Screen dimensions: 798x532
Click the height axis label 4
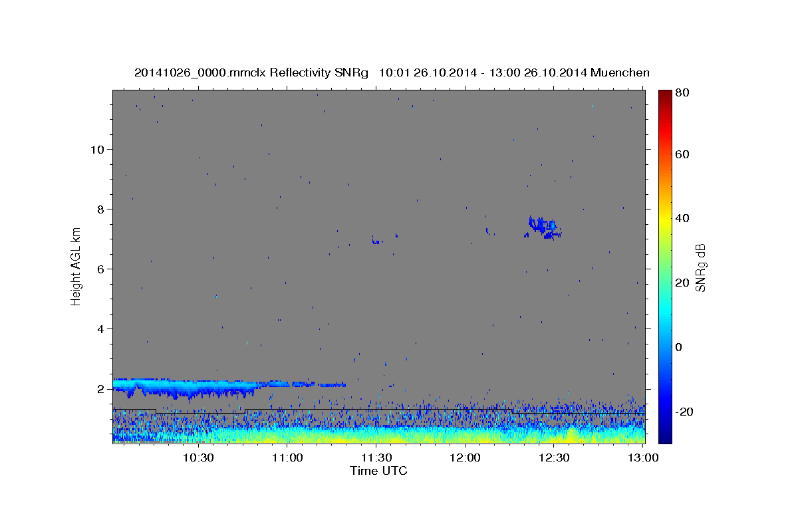pyautogui.click(x=101, y=329)
